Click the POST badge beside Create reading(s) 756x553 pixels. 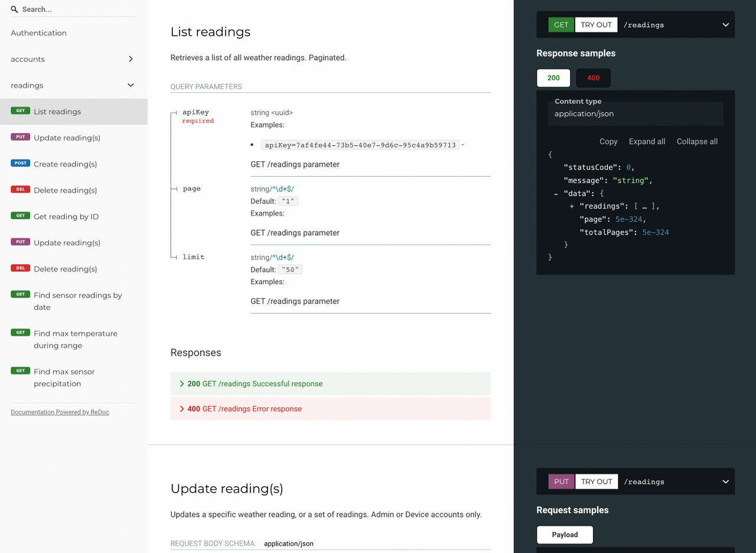21,164
